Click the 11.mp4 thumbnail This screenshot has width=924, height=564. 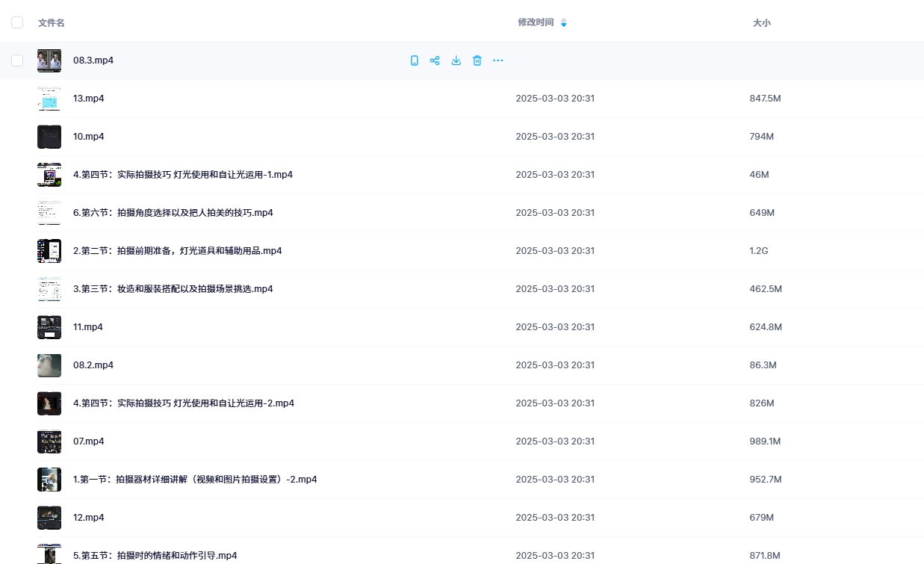pyautogui.click(x=49, y=327)
